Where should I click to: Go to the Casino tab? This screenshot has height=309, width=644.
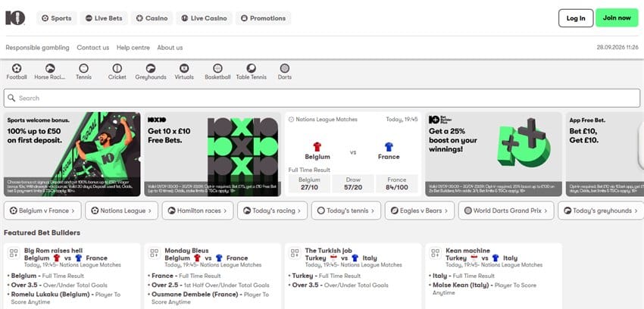152,18
